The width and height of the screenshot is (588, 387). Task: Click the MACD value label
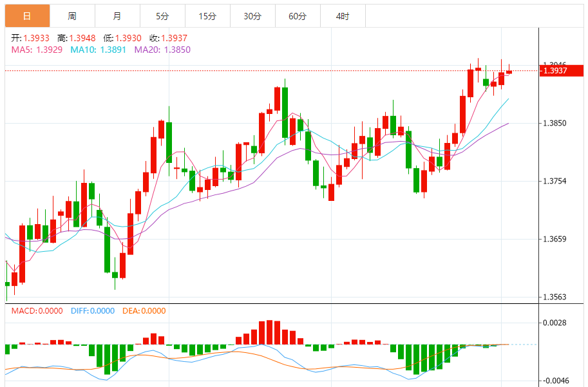click(x=37, y=310)
